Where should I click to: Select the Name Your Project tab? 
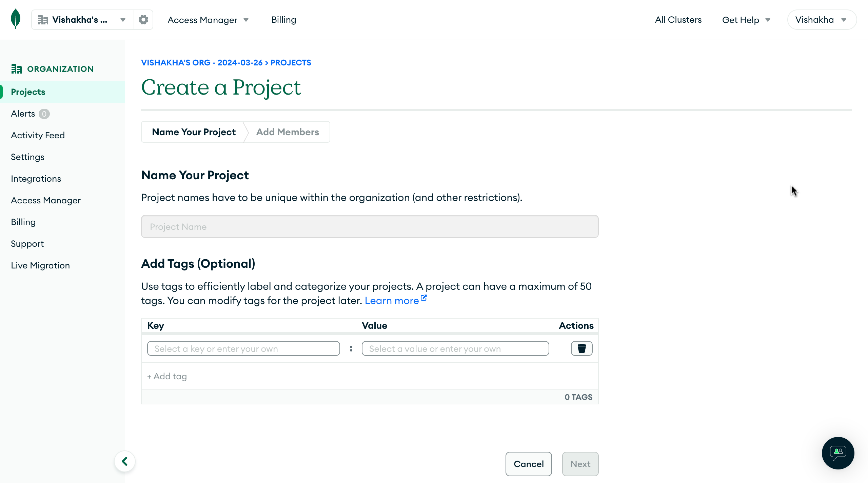tap(194, 132)
